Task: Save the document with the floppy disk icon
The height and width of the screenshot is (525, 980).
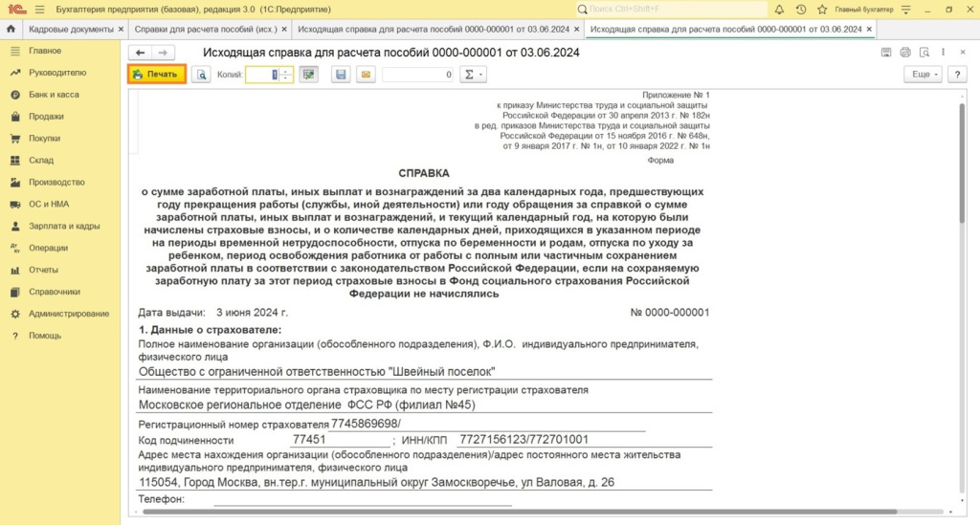Action: 341,75
